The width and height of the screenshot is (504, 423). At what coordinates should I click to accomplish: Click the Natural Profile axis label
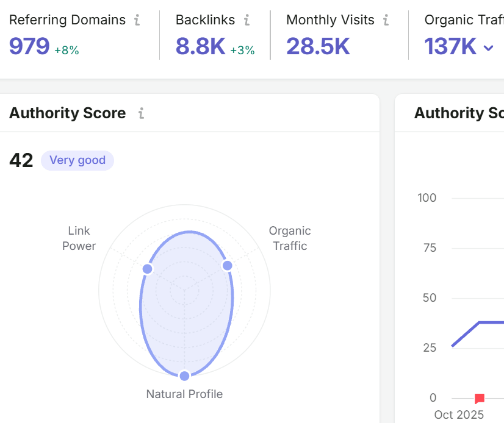point(184,394)
